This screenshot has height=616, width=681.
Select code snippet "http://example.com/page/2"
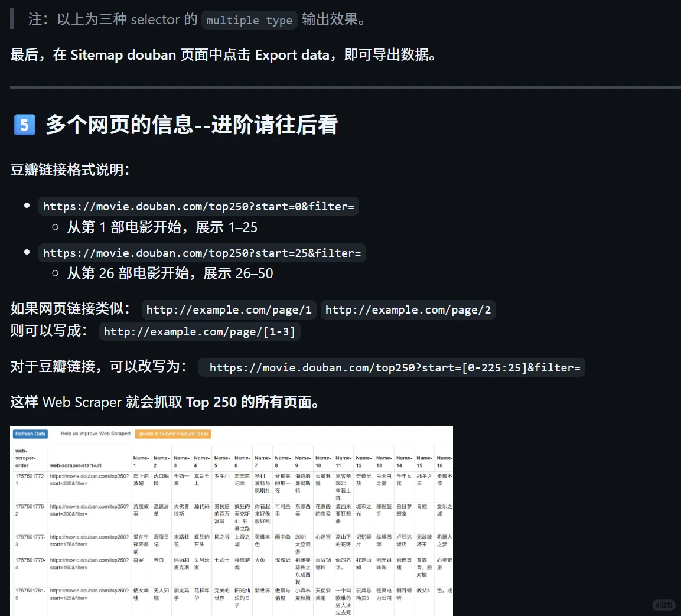coord(408,309)
